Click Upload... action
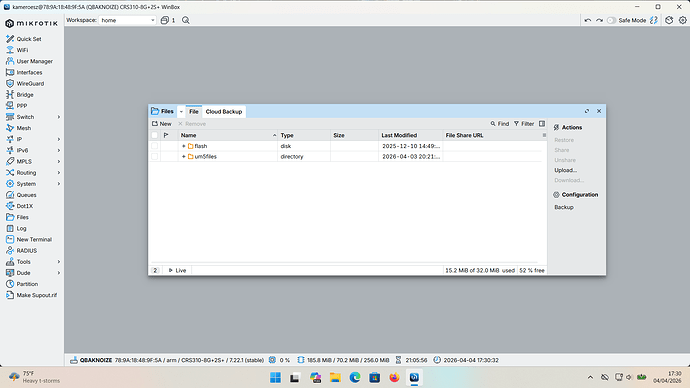The image size is (690, 388). point(565,170)
